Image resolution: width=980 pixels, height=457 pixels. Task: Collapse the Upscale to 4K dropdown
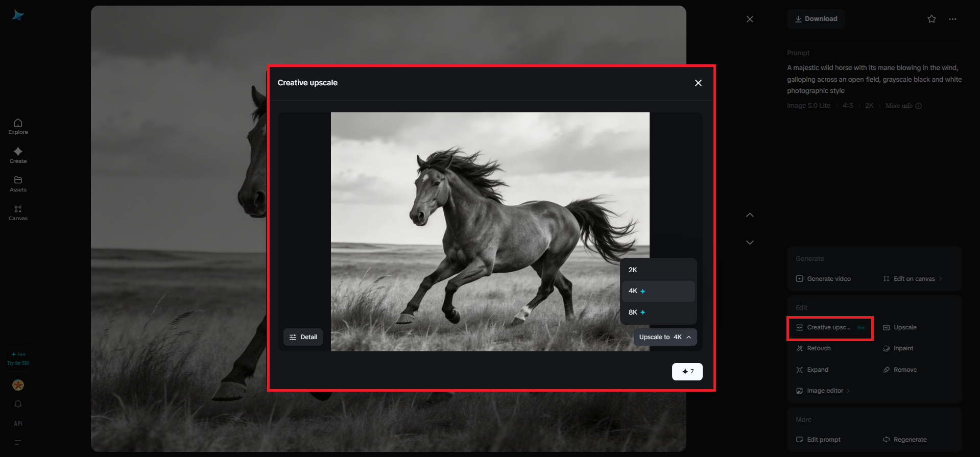tap(665, 337)
